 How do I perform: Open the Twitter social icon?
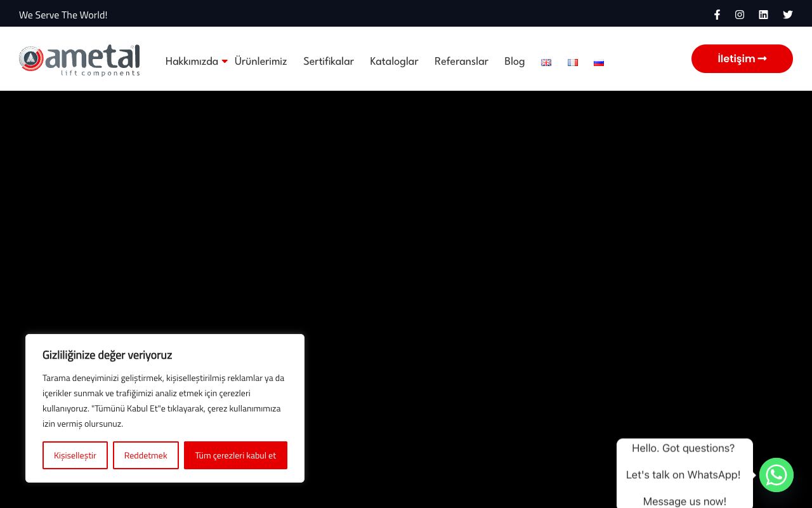pos(788,15)
